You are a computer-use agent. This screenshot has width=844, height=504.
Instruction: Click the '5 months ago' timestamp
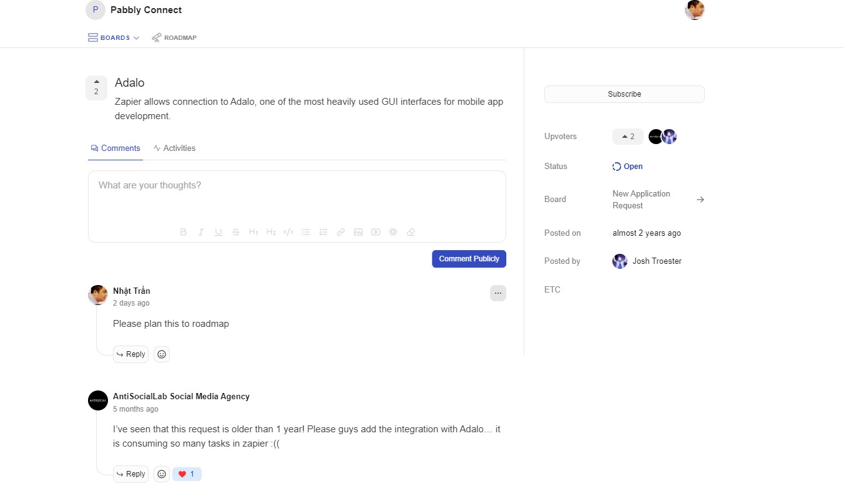coord(135,409)
